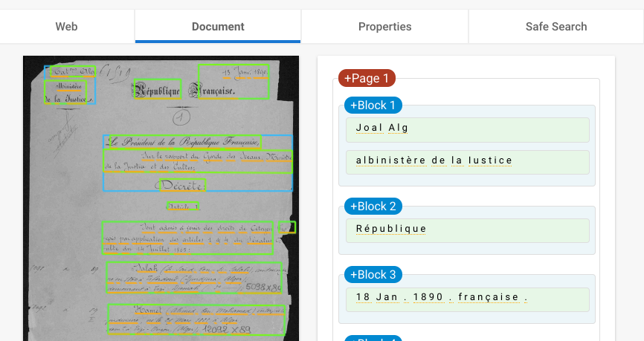The height and width of the screenshot is (341, 644).
Task: Click the word 'Alg' in Block 1
Action: click(x=399, y=128)
